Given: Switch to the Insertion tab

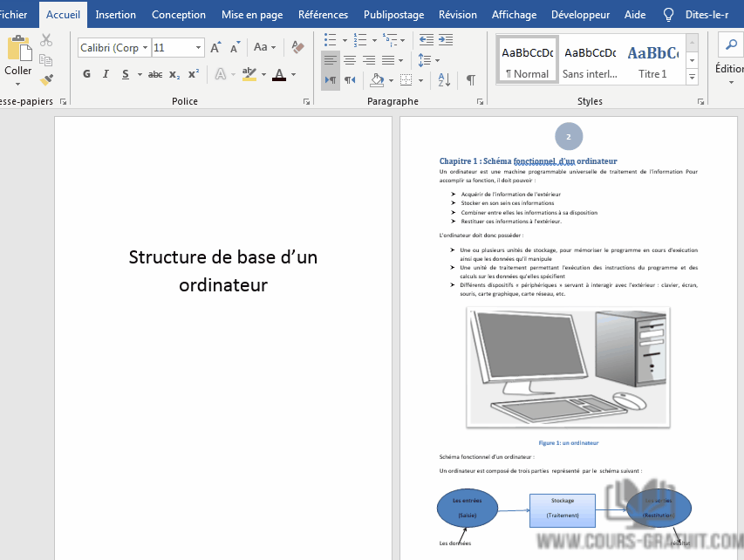Looking at the screenshot, I should tap(115, 15).
